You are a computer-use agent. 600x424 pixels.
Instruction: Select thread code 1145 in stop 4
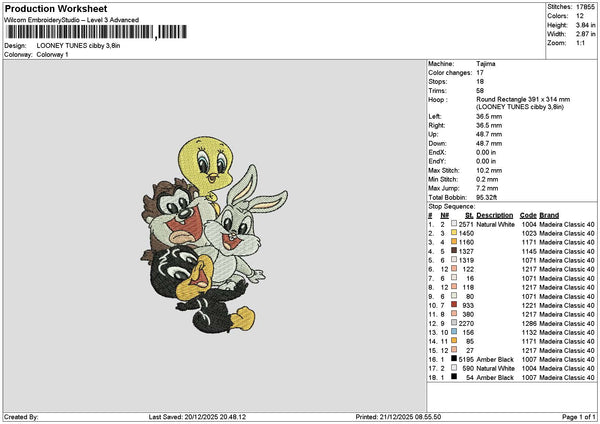click(x=529, y=251)
